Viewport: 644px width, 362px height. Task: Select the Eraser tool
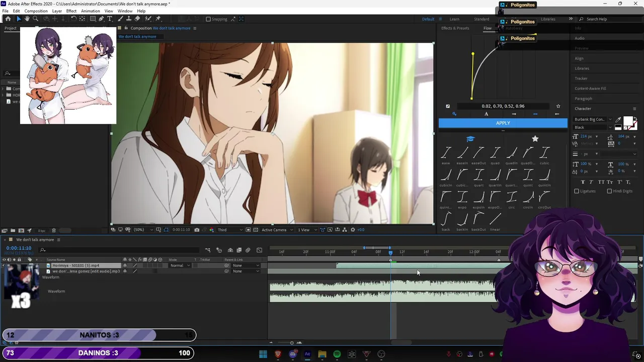coord(137,19)
